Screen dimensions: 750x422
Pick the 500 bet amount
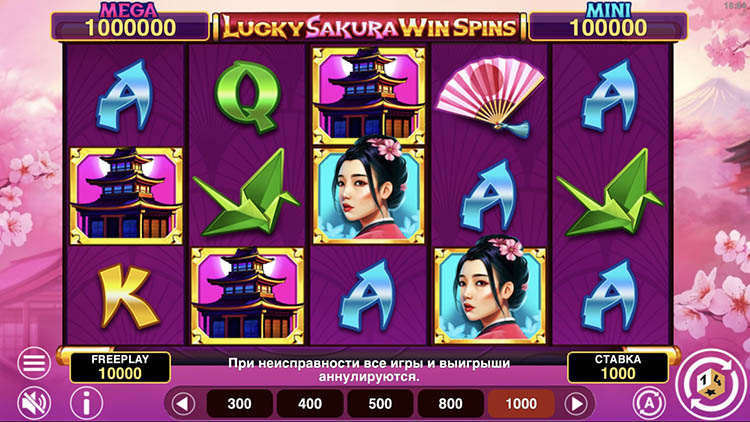click(x=380, y=404)
